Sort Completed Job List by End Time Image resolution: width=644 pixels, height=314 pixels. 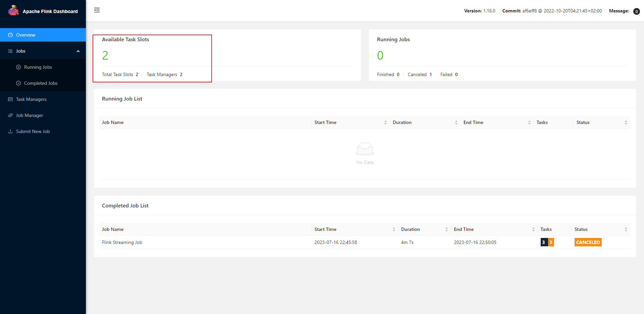pyautogui.click(x=533, y=230)
